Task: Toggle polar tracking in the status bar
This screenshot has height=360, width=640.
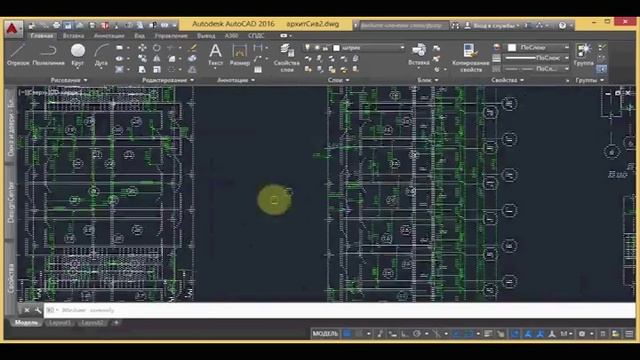Action: coord(416,334)
